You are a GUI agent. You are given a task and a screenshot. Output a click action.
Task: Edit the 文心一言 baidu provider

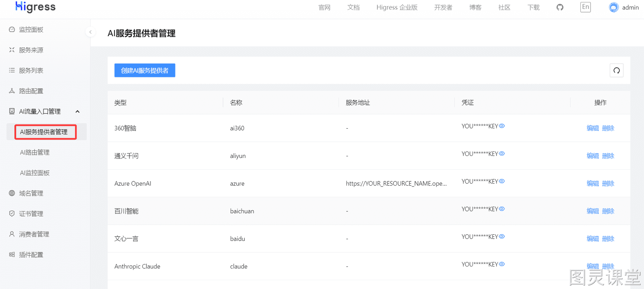(x=592, y=239)
